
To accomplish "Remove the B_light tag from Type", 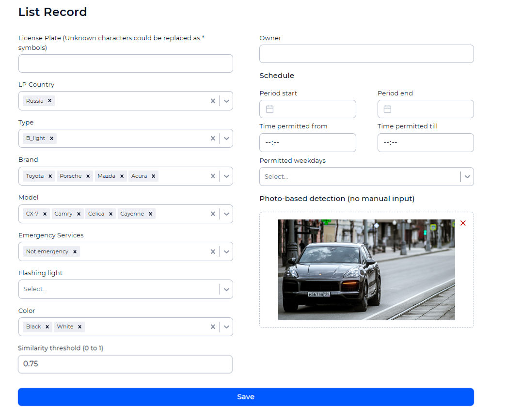I will 51,138.
